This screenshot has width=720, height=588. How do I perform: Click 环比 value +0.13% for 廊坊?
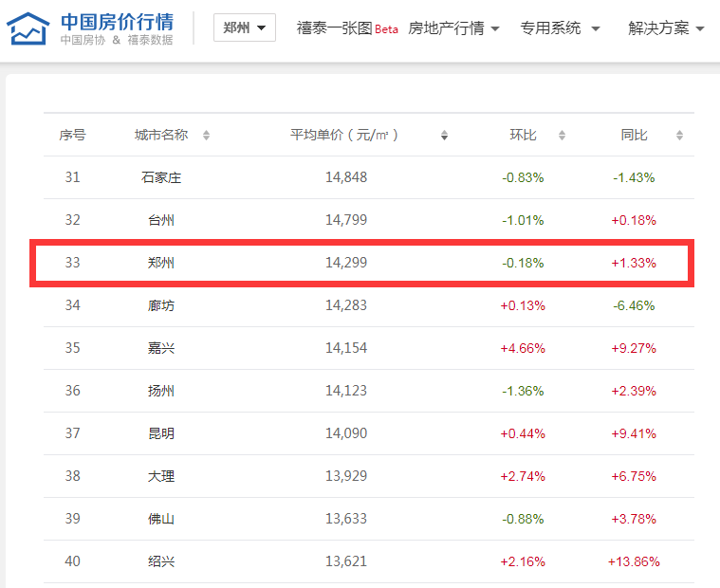point(523,305)
